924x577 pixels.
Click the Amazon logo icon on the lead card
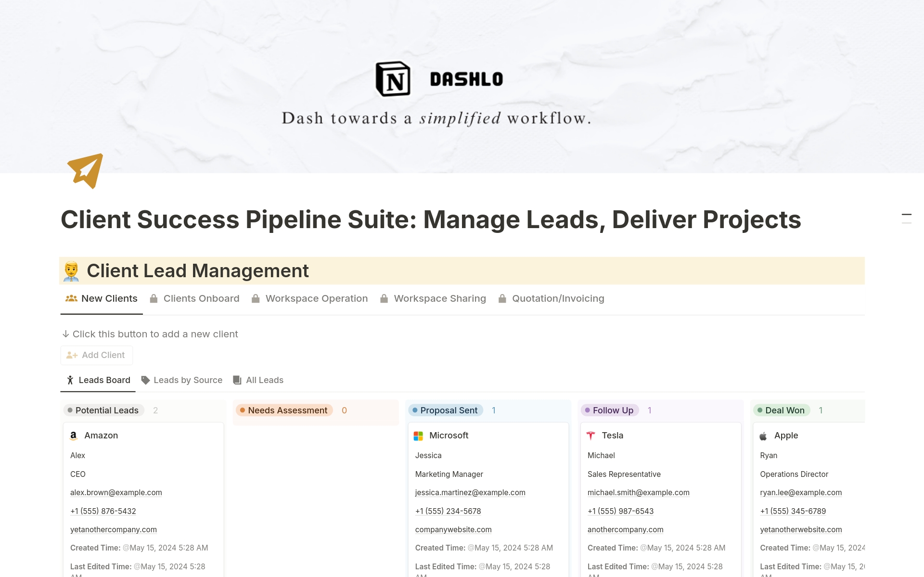pos(73,436)
